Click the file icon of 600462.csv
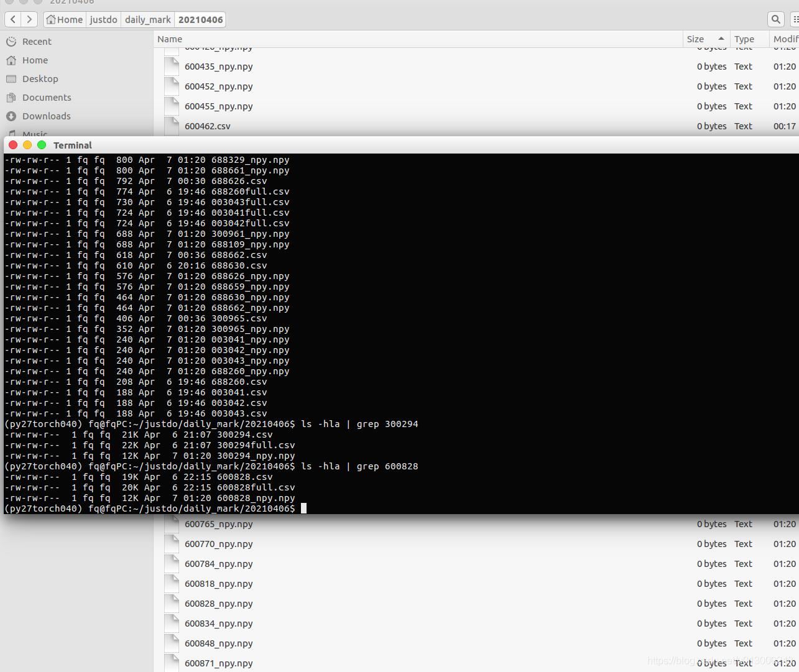Viewport: 799px width, 672px height. tap(172, 126)
